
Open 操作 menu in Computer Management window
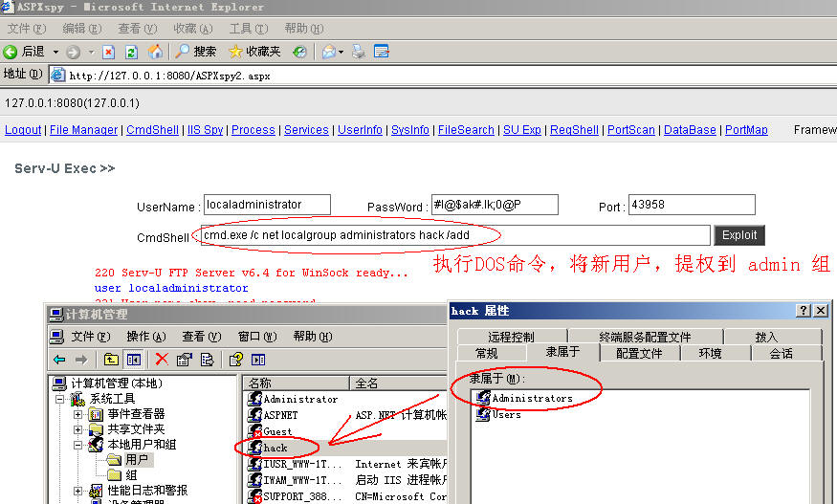point(146,337)
